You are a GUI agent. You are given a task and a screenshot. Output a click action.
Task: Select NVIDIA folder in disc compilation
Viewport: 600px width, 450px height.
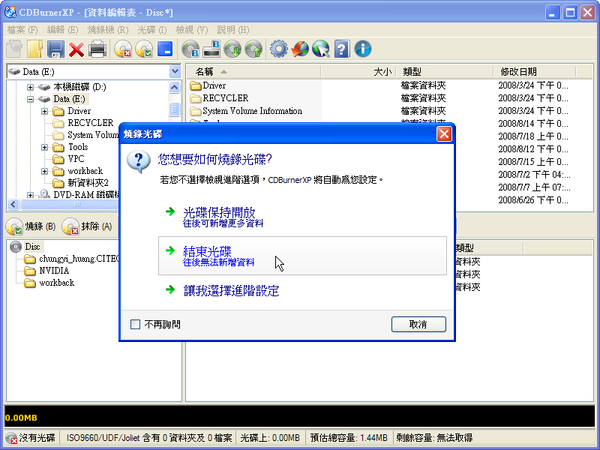tap(54, 271)
